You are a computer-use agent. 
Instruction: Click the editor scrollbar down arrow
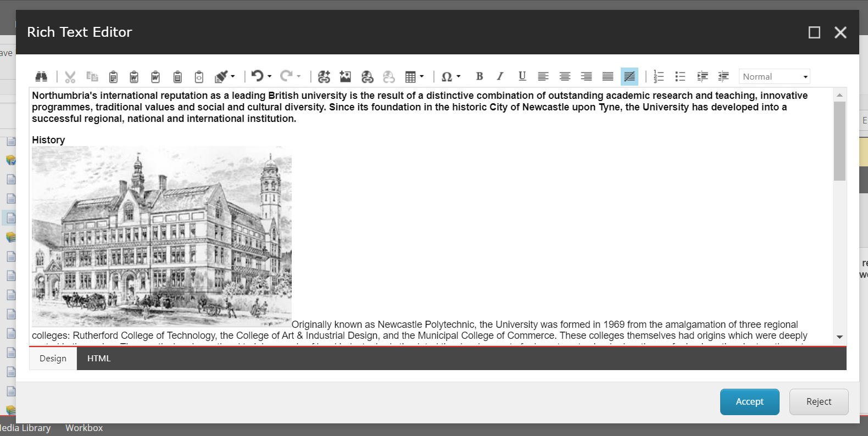pyautogui.click(x=839, y=337)
